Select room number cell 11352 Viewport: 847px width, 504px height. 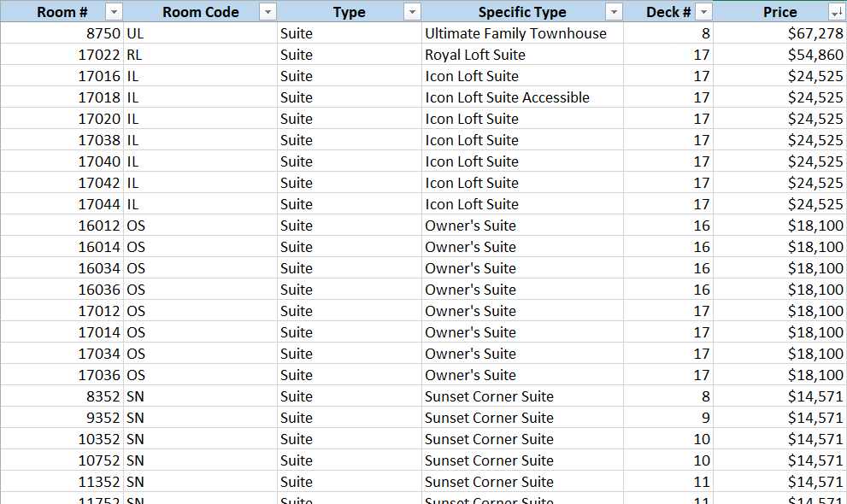pyautogui.click(x=62, y=482)
